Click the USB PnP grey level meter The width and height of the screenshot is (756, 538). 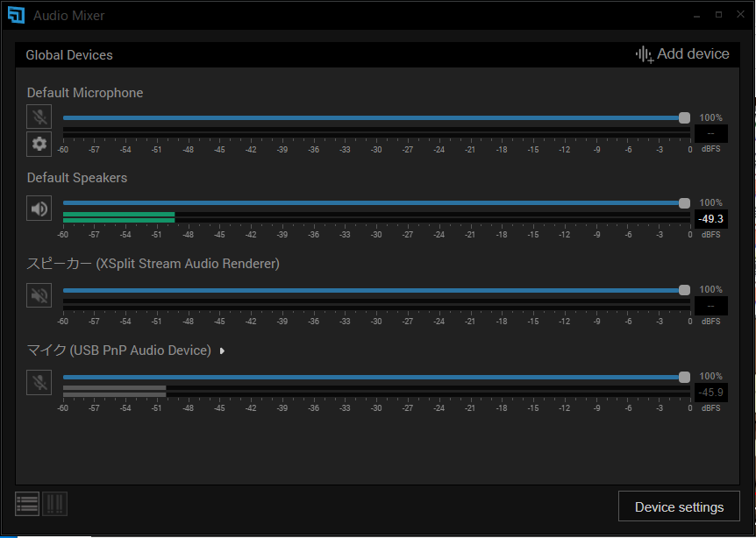tap(114, 391)
